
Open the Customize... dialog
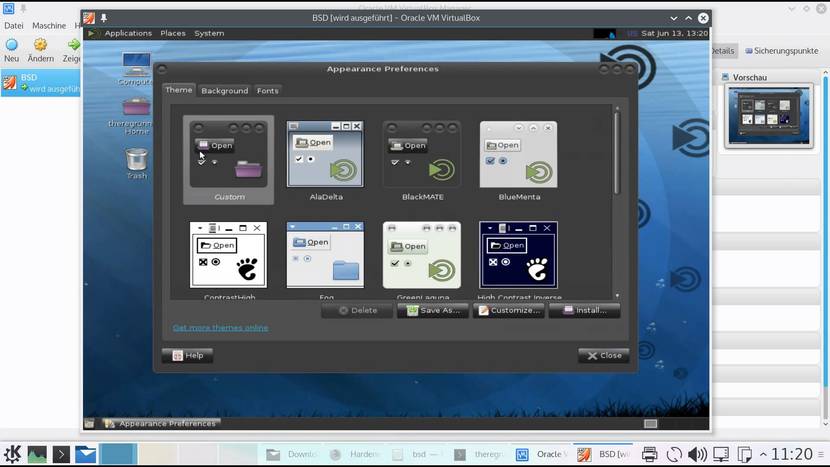(508, 310)
